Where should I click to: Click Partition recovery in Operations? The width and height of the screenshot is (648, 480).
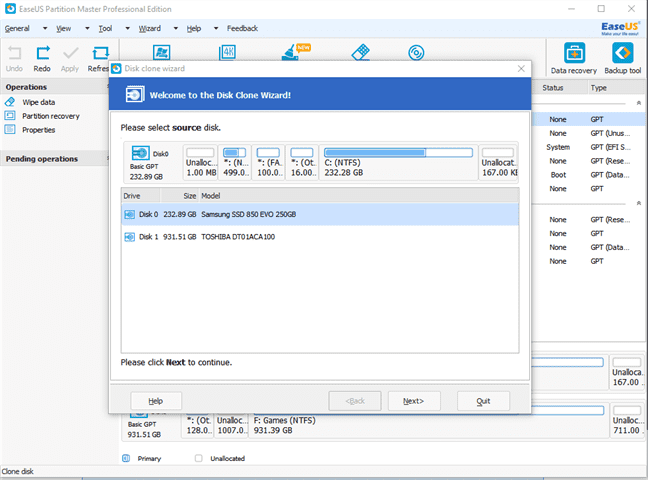tap(50, 116)
